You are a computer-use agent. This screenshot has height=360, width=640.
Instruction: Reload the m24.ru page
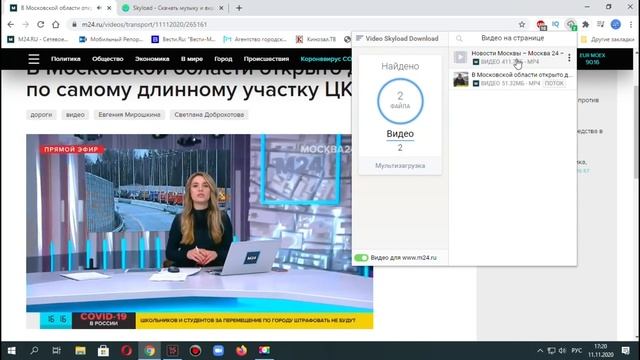(x=40, y=24)
